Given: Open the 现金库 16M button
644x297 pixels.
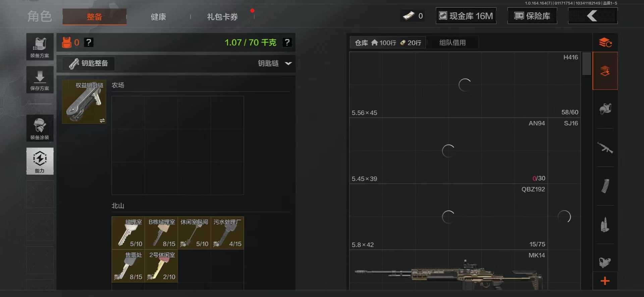Looking at the screenshot, I should [466, 16].
